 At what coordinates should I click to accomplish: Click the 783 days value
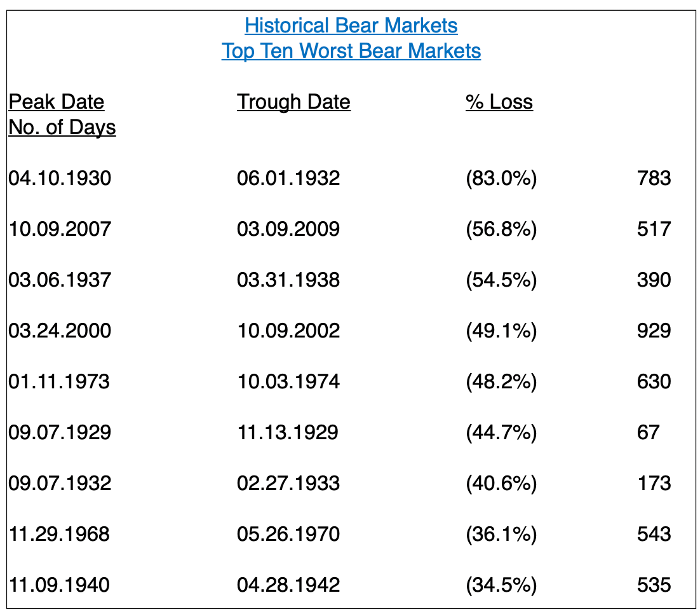pos(654,179)
